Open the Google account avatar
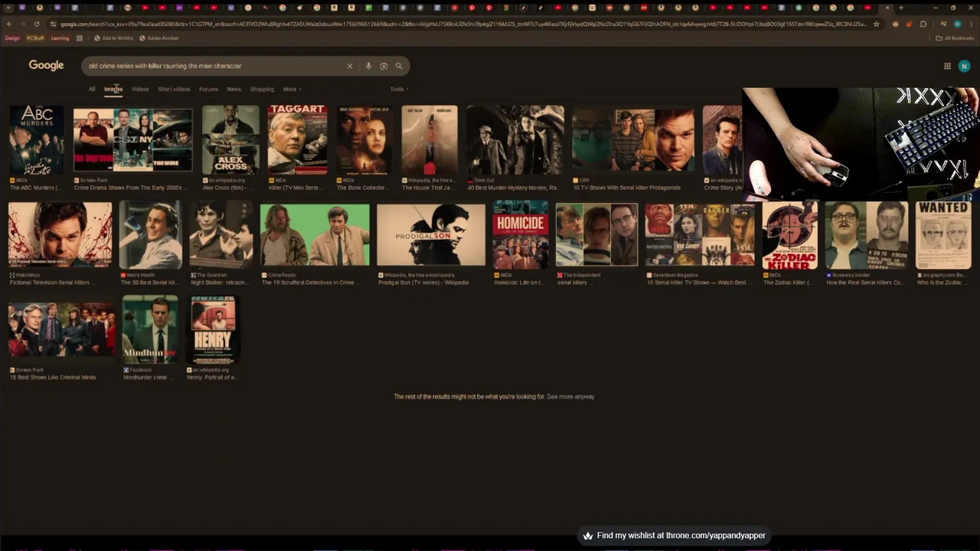The height and width of the screenshot is (551, 980). 964,66
